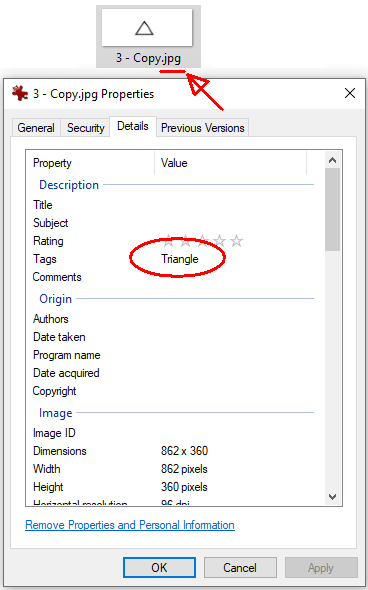
Task: Click the Image section heading
Action: pos(55,413)
